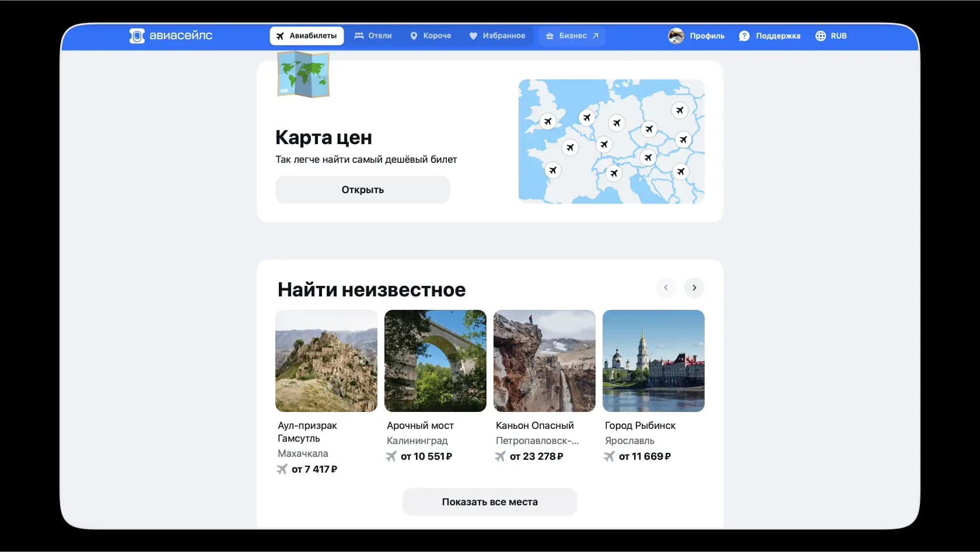Open the Аул-призрак Гамсутль photo card
The image size is (980, 552).
[326, 361]
